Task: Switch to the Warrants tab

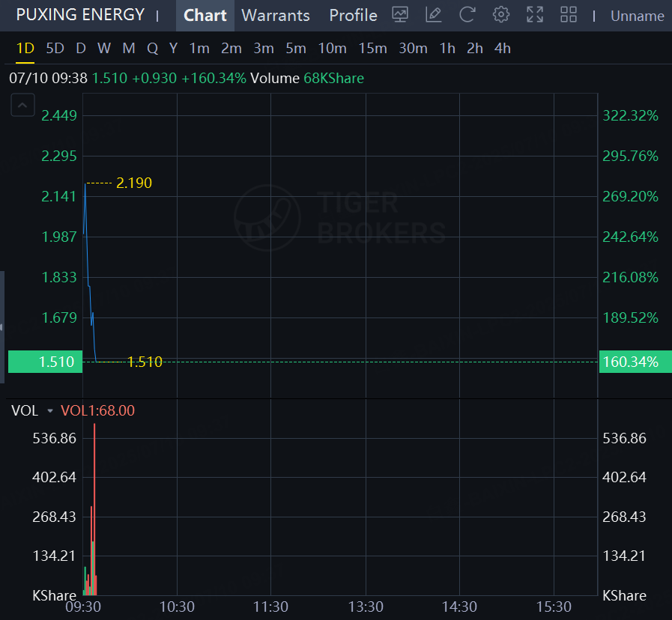Action: point(276,16)
